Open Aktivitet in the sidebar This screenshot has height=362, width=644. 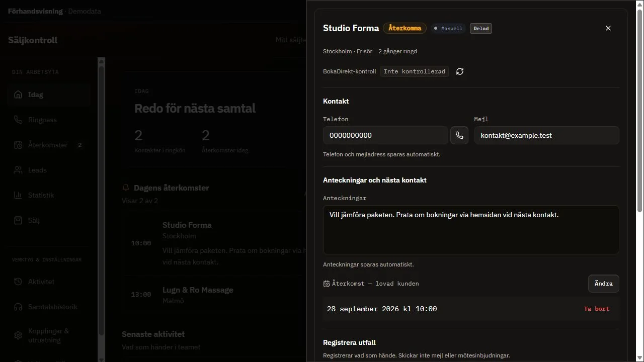click(49, 282)
